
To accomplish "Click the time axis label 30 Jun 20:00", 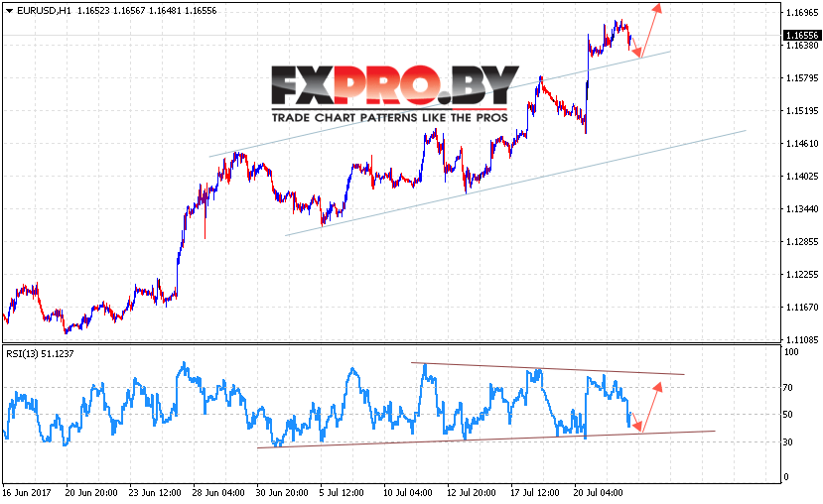I will click(282, 493).
